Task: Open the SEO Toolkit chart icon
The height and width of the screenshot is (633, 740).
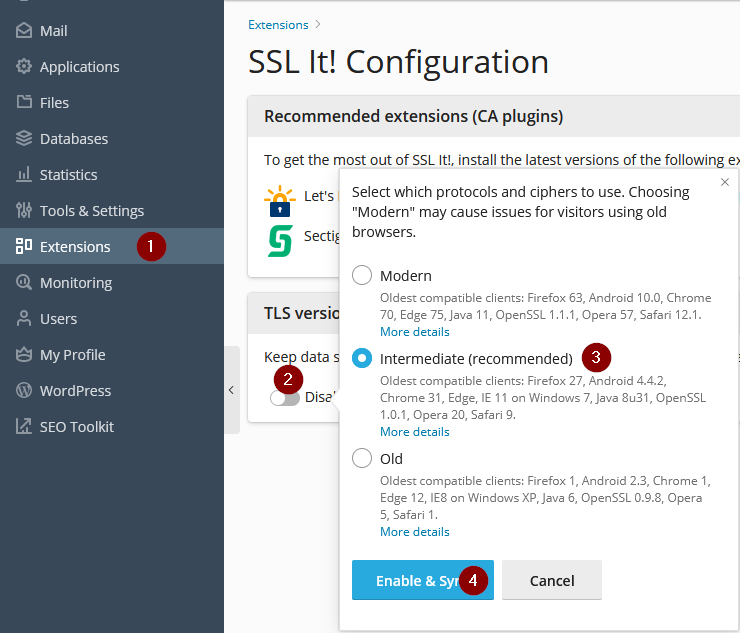Action: (24, 426)
